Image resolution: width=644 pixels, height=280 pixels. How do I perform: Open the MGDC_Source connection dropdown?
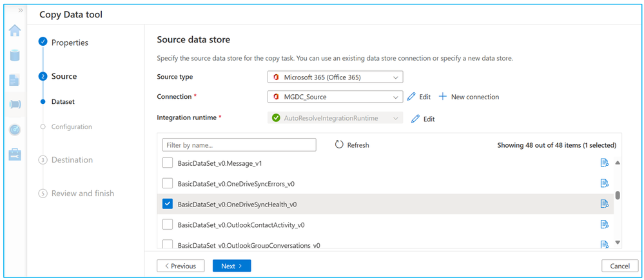click(x=335, y=97)
